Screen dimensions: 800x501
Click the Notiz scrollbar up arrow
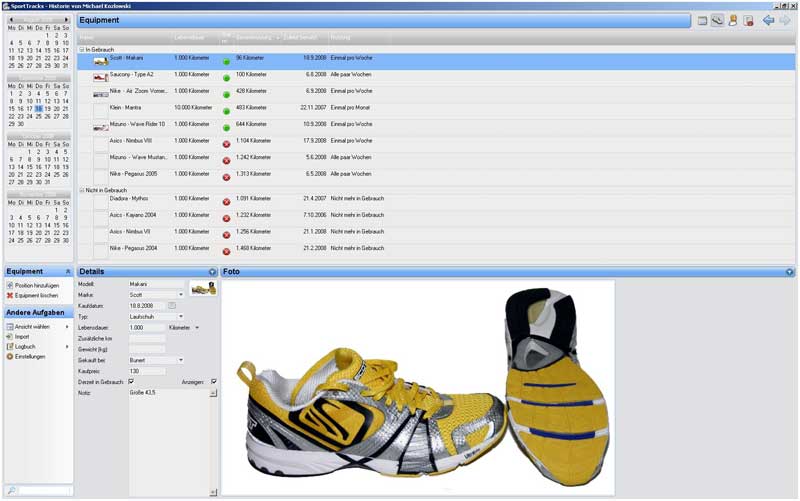[213, 393]
